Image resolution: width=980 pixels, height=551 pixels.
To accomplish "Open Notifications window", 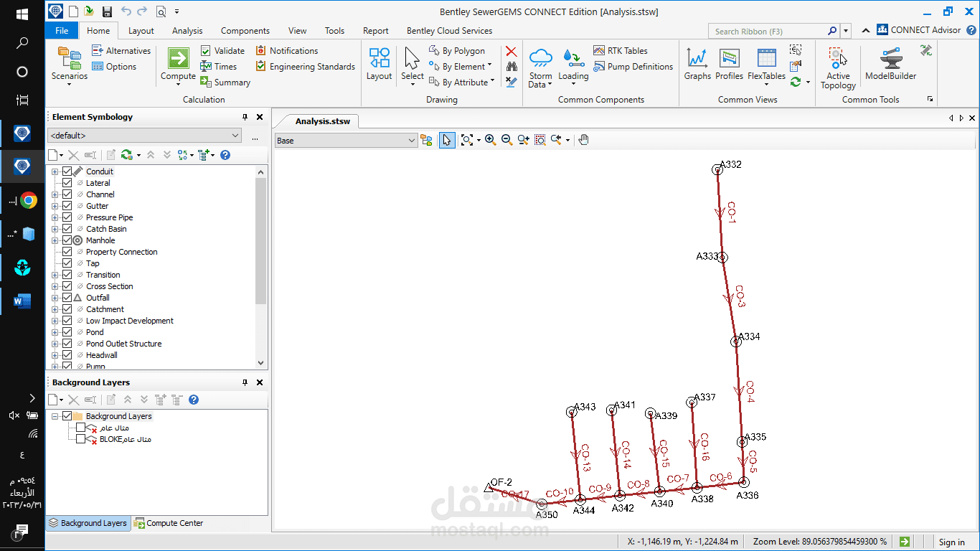I will (287, 51).
